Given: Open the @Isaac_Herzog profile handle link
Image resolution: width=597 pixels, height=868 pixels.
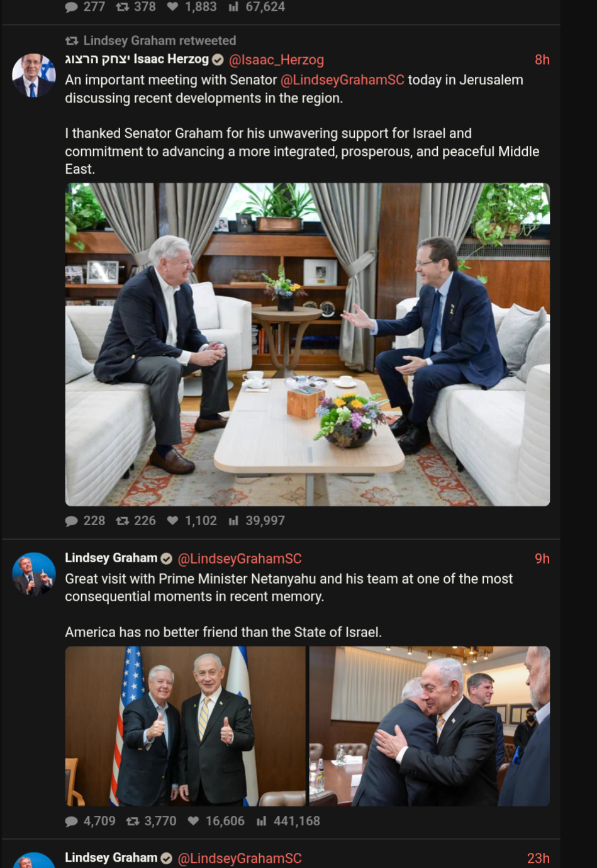Looking at the screenshot, I should pyautogui.click(x=276, y=60).
